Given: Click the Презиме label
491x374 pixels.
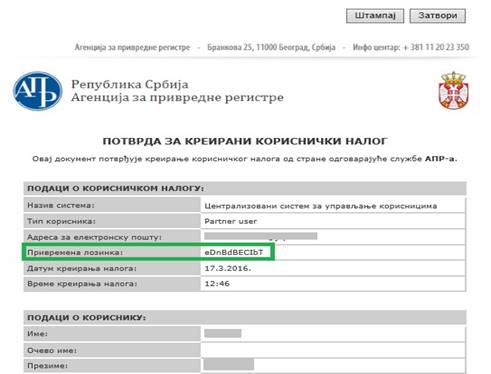Looking at the screenshot, I should point(47,366).
